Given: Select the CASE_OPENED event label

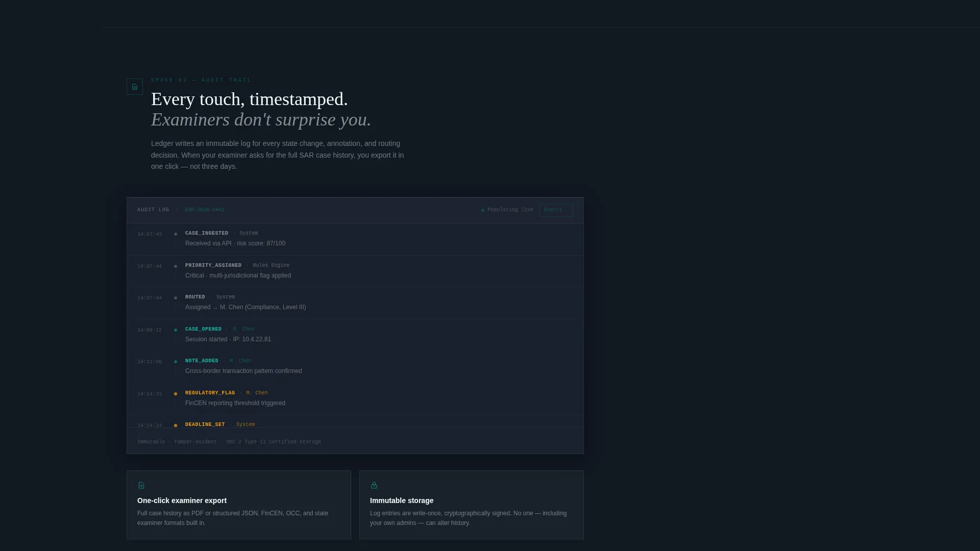Looking at the screenshot, I should pyautogui.click(x=203, y=330).
